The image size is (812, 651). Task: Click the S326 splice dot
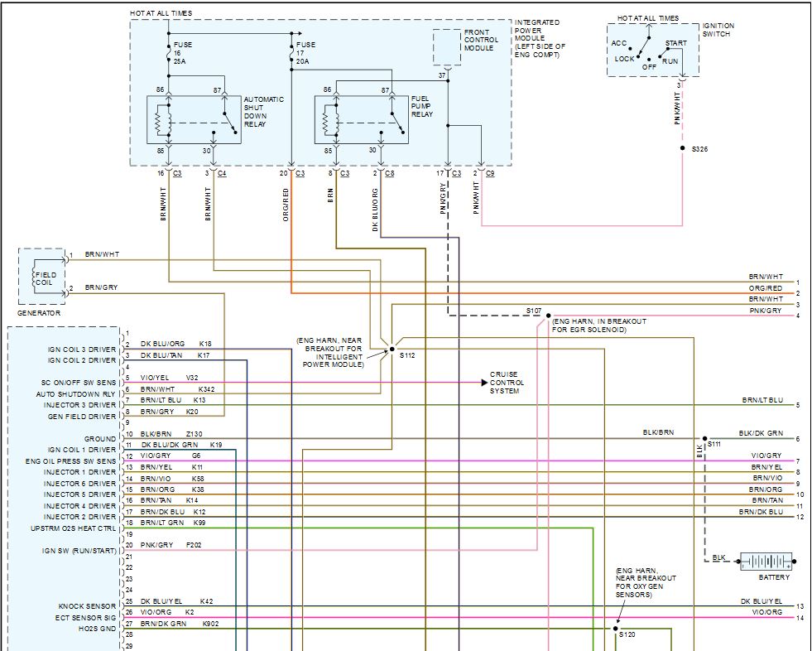click(x=682, y=149)
